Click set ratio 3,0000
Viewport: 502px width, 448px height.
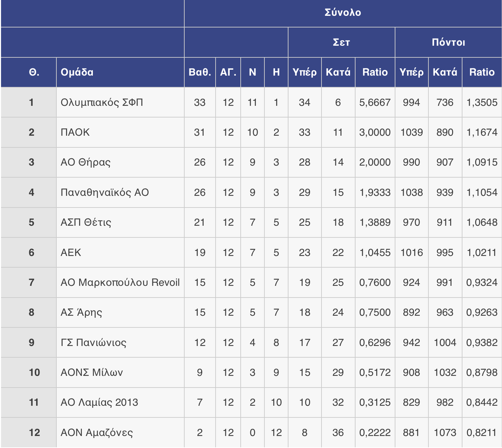pyautogui.click(x=375, y=132)
